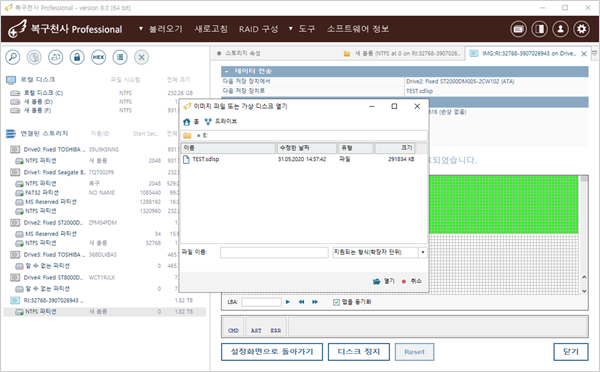Toggle the 맵을 동기화 checkbox

[x=336, y=302]
